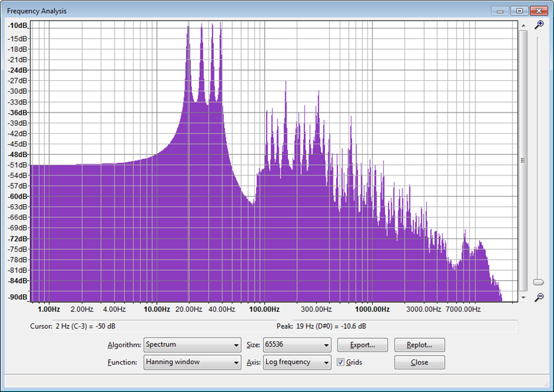Click the -10dB axis label
This screenshot has height=392, width=554.
tap(18, 25)
